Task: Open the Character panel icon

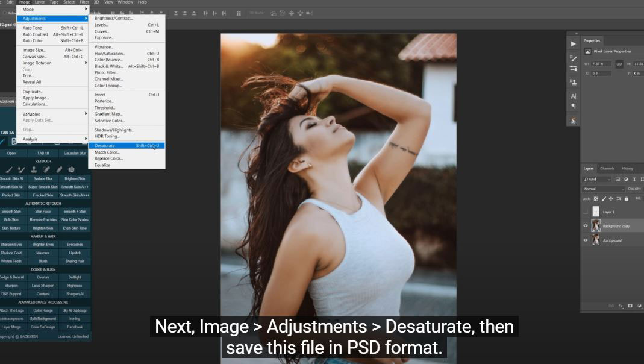Action: (x=573, y=96)
